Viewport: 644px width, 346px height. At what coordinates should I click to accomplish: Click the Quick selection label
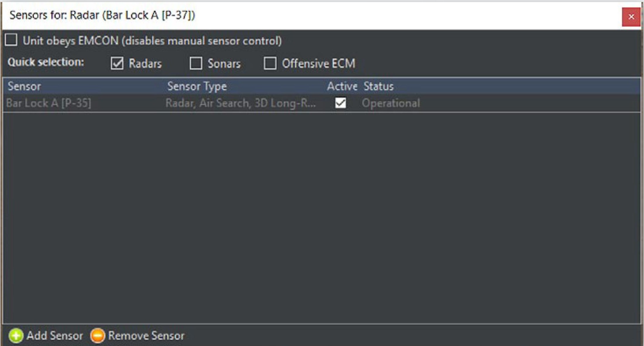click(x=46, y=62)
